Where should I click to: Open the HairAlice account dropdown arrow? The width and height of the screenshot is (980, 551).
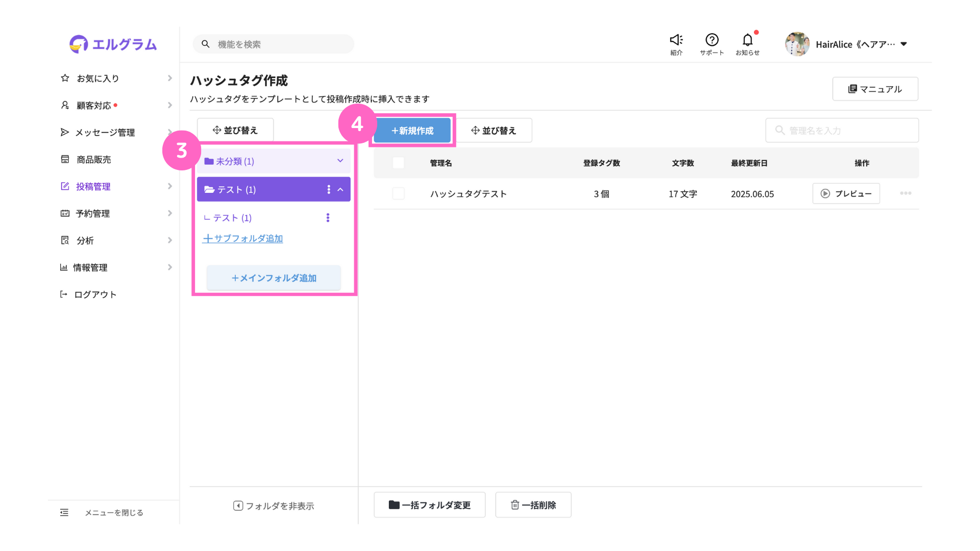[x=904, y=44]
